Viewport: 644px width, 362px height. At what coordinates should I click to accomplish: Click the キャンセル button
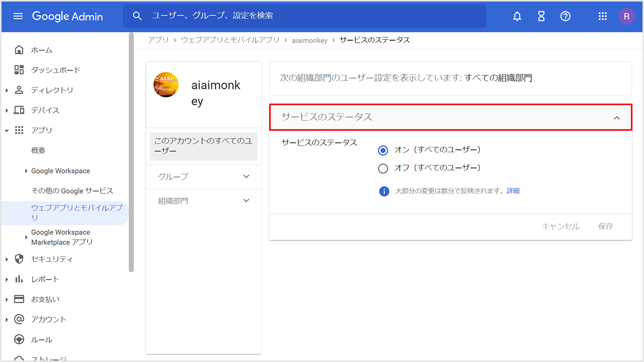click(560, 227)
